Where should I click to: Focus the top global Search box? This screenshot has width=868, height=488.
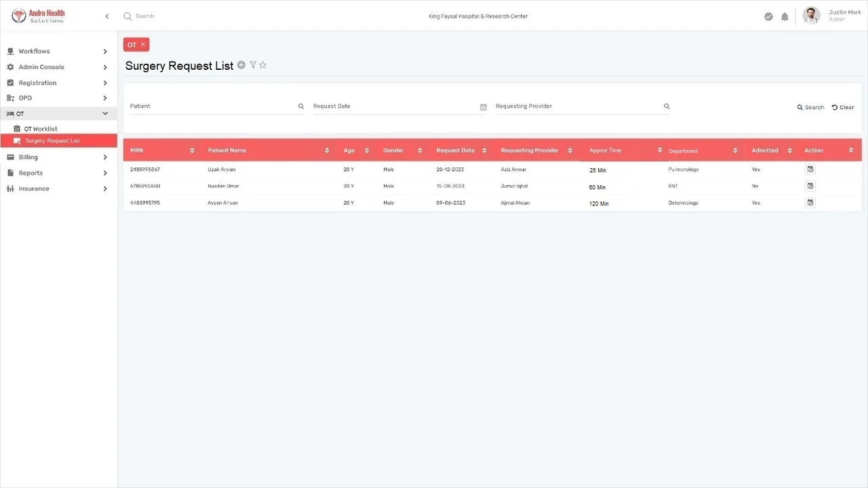click(x=144, y=16)
